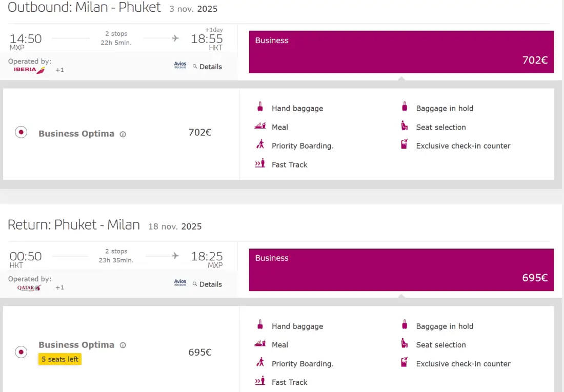Click return Priority Boarding icon
564x392 pixels.
coord(260,363)
